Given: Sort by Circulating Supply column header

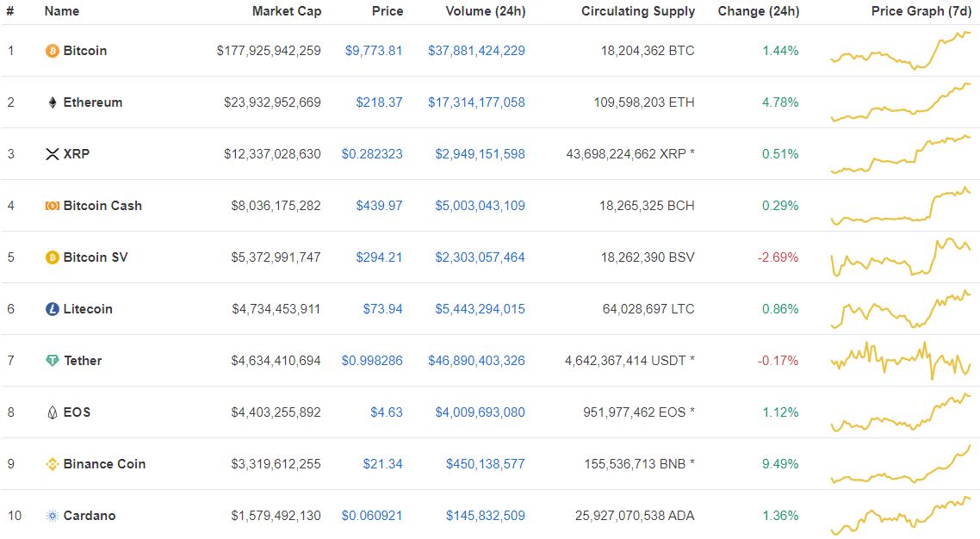Looking at the screenshot, I should click(x=638, y=11).
